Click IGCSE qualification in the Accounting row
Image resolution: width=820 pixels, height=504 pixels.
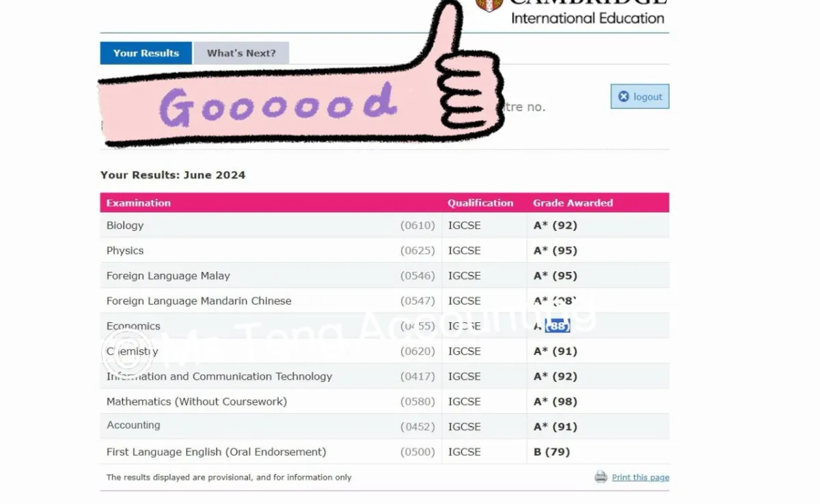click(x=464, y=427)
